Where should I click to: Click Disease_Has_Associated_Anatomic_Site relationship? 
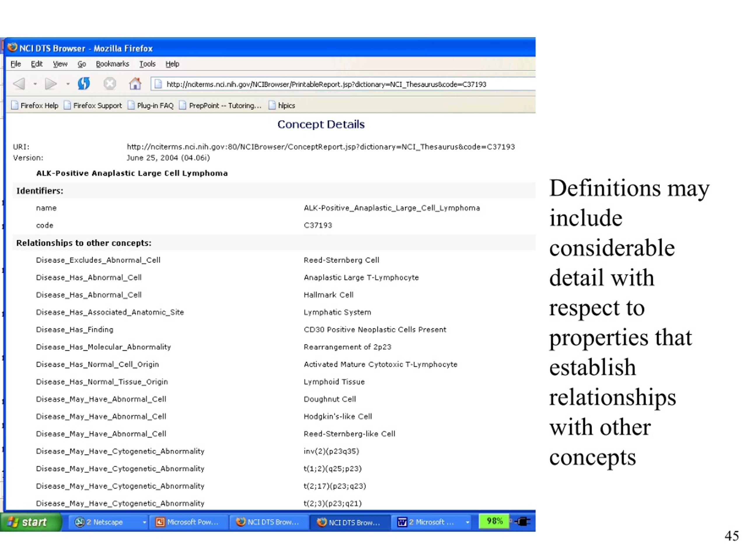tap(110, 312)
